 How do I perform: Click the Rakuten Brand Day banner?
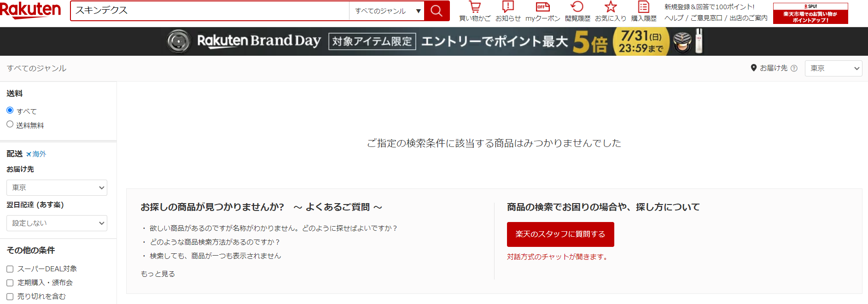[x=435, y=41]
